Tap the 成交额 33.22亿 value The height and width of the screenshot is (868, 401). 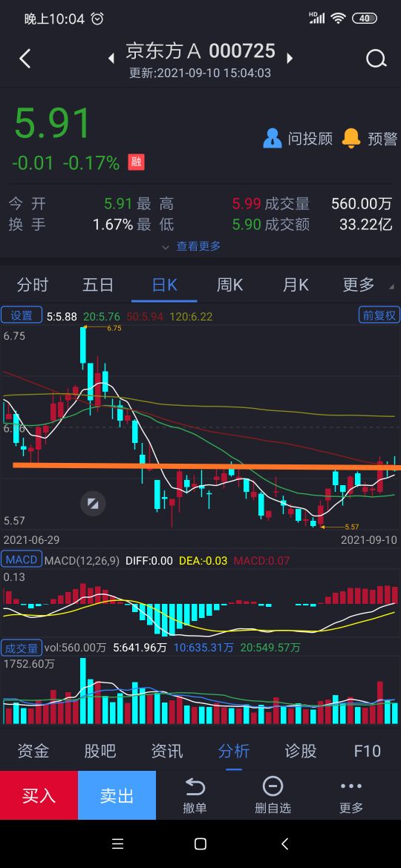tap(365, 224)
